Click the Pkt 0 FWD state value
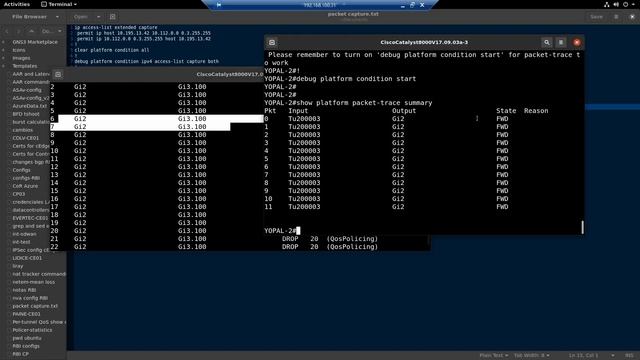This screenshot has height=360, width=640. pyautogui.click(x=502, y=119)
